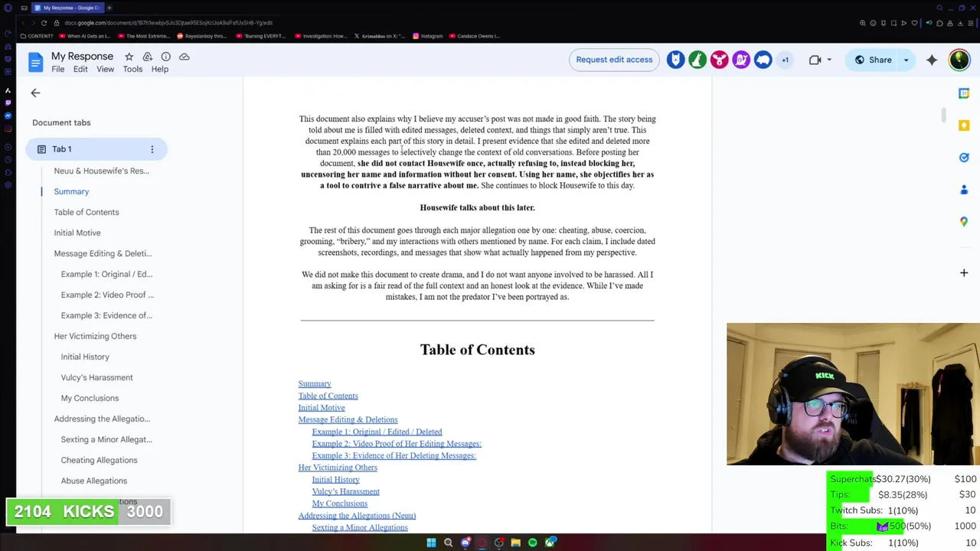Follow the Message Editing & Deletions contents link
This screenshot has height=551, width=980.
tap(348, 419)
